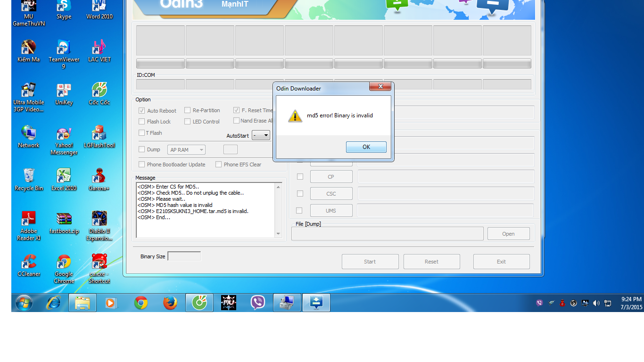Open the Word 2010 desktop shortcut

tap(99, 9)
